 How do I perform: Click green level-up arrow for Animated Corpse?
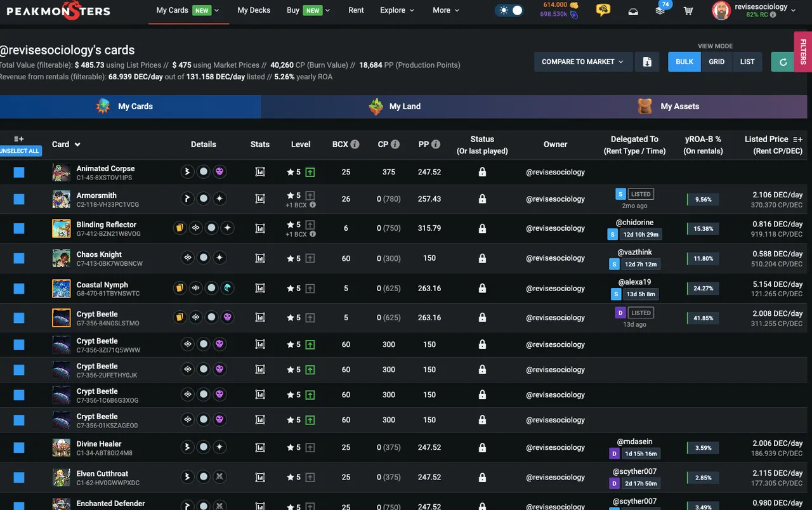coord(310,172)
